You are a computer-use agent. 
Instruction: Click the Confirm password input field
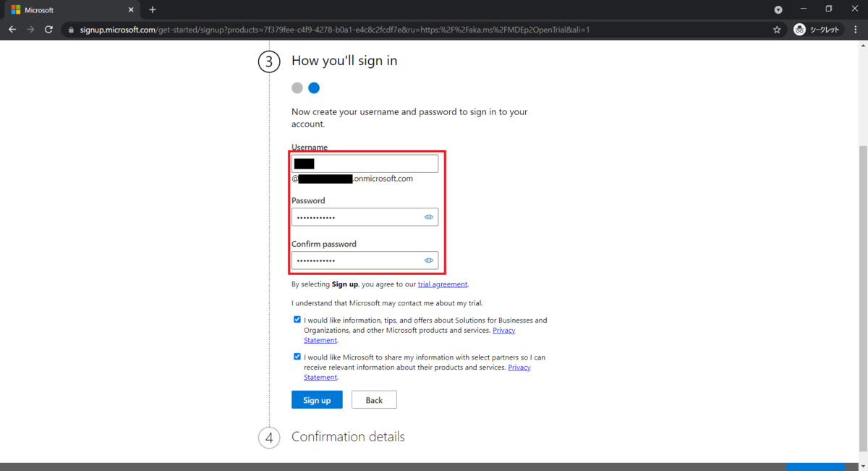pyautogui.click(x=365, y=260)
